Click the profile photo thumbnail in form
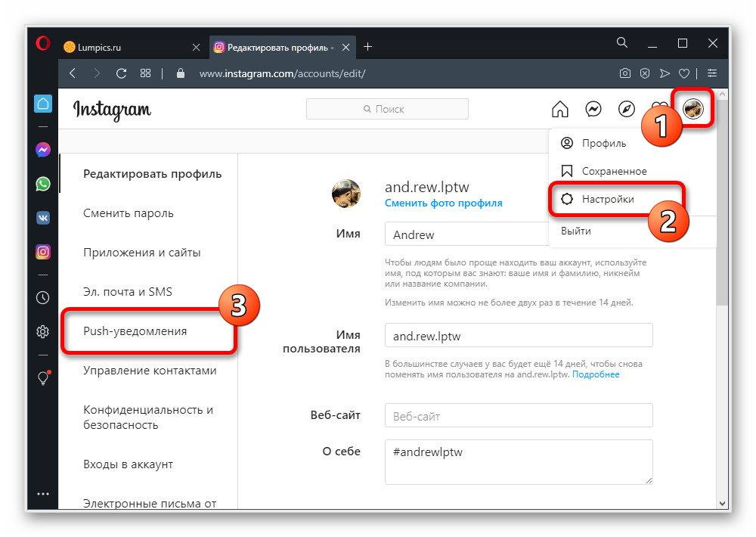 coord(346,194)
